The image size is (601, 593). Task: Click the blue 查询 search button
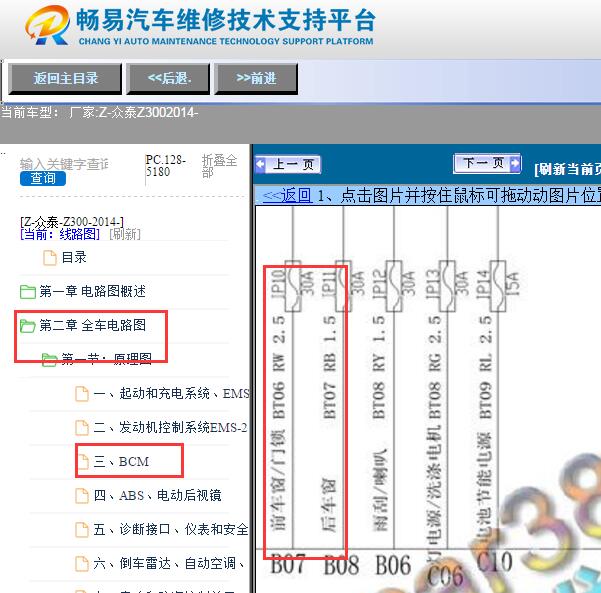(43, 178)
